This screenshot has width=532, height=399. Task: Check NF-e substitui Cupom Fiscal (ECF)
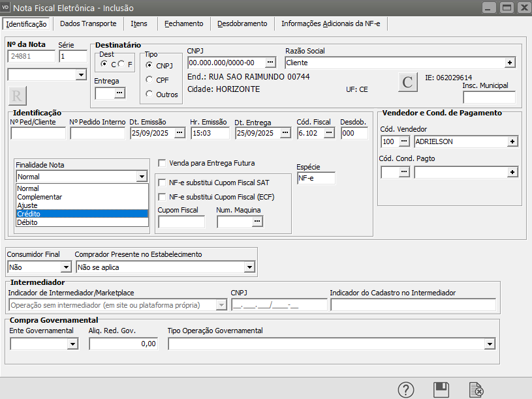pos(162,197)
